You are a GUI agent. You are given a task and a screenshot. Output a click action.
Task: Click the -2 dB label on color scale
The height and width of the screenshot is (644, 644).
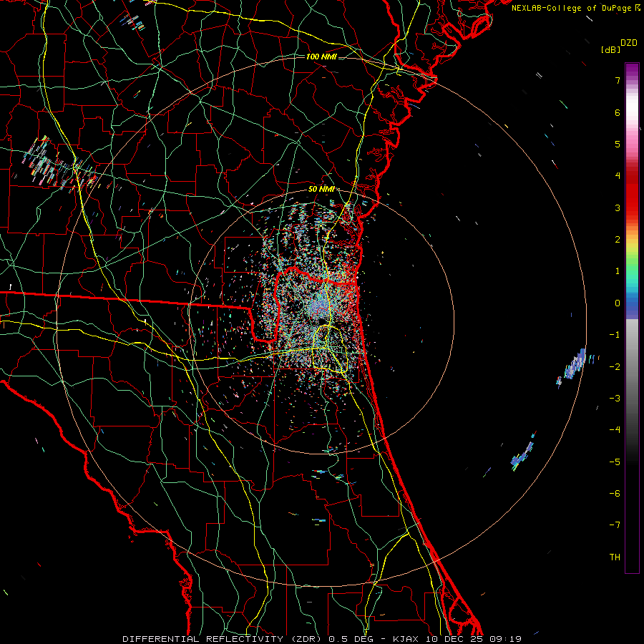[615, 367]
